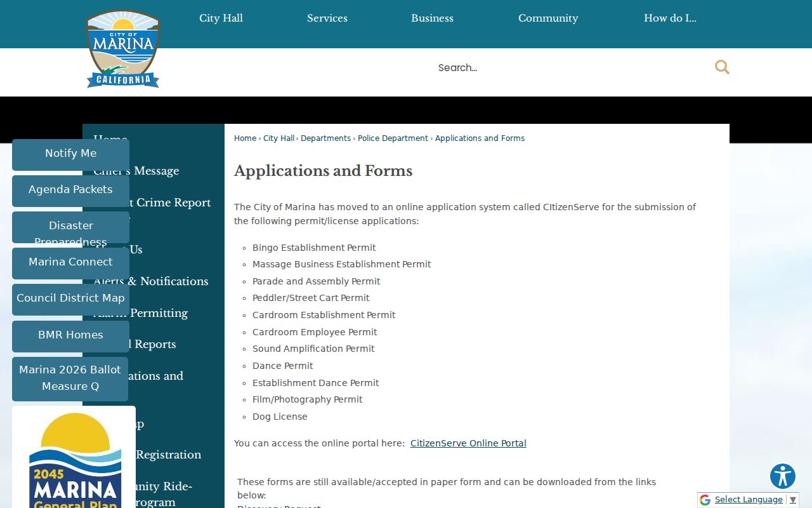Click Cardroom Employee Permit text

(315, 332)
